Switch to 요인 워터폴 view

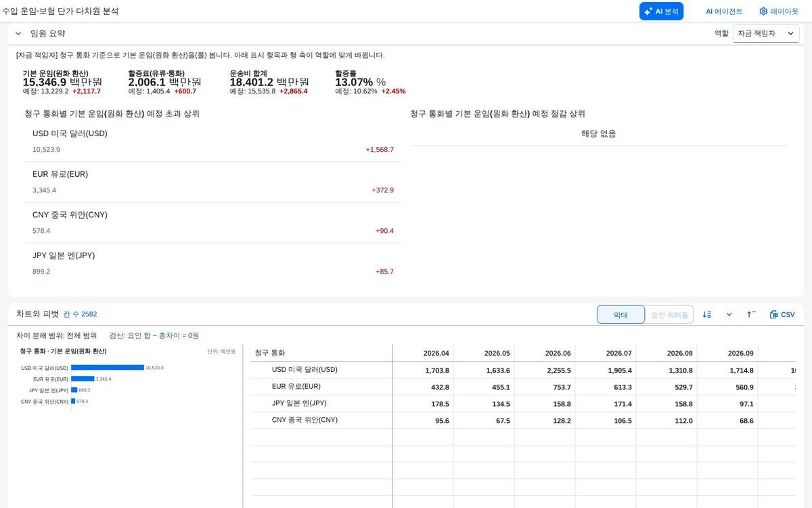669,314
